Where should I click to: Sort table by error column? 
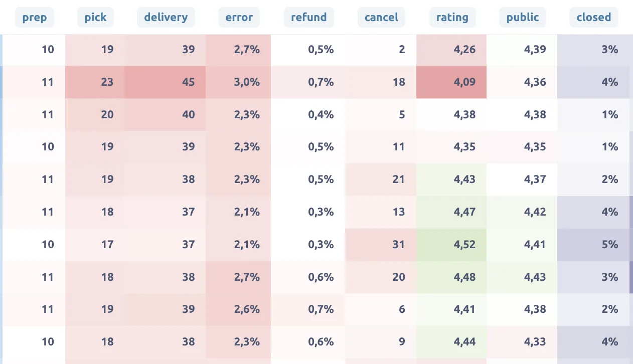(x=239, y=18)
